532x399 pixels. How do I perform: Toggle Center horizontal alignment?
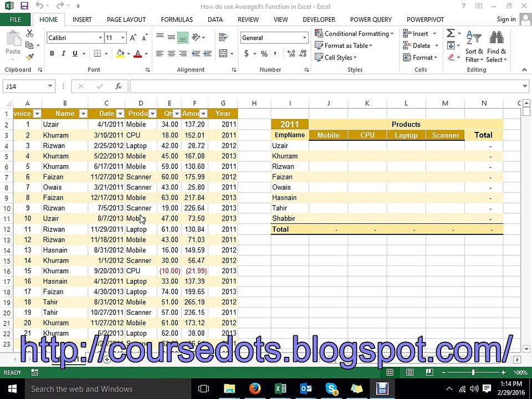coord(171,54)
